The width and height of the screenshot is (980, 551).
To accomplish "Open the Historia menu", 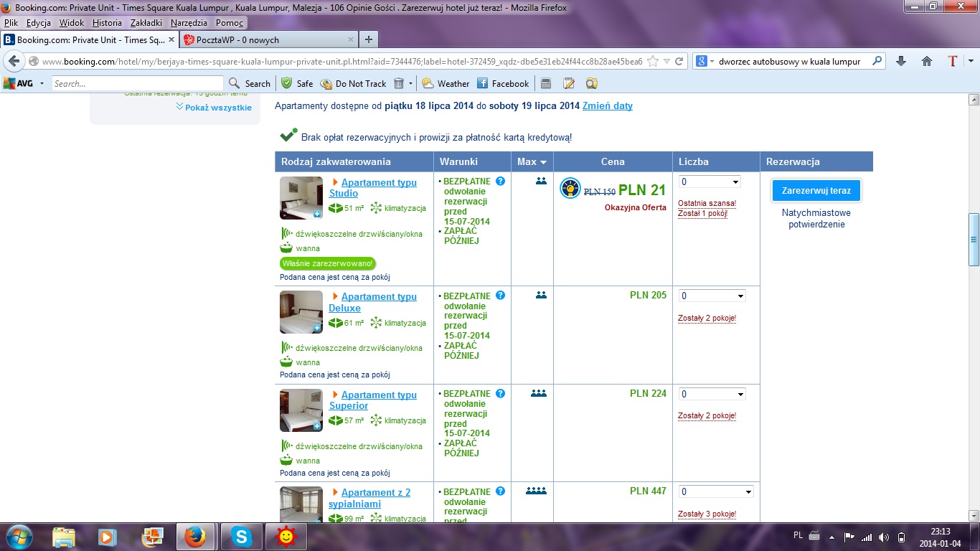I will point(107,22).
